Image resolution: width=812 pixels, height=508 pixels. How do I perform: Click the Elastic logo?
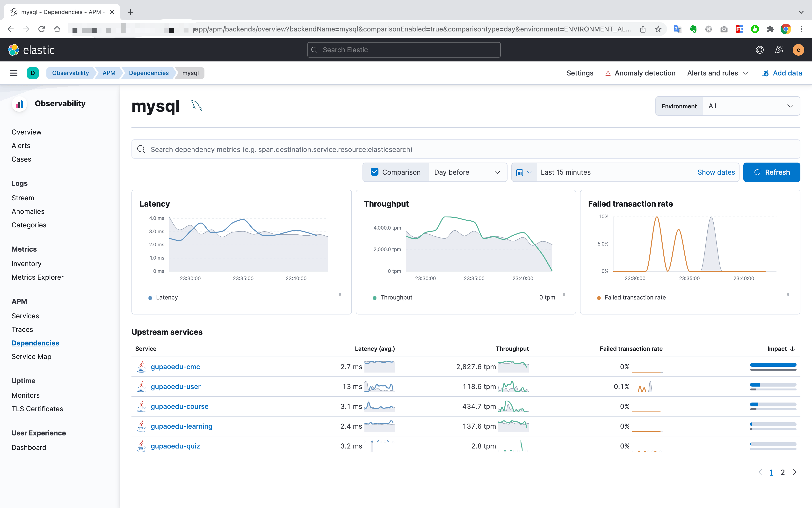pos(31,50)
